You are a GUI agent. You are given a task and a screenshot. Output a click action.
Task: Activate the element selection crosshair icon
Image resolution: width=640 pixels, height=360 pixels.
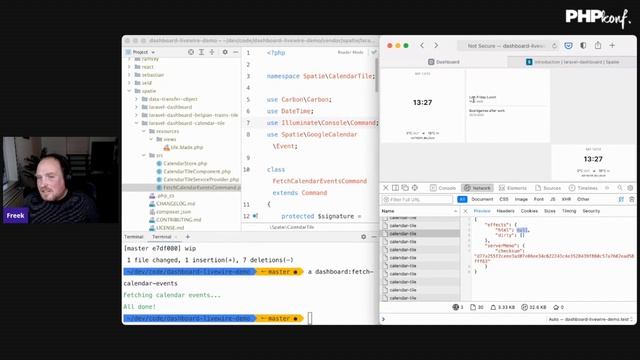pyautogui.click(x=415, y=188)
